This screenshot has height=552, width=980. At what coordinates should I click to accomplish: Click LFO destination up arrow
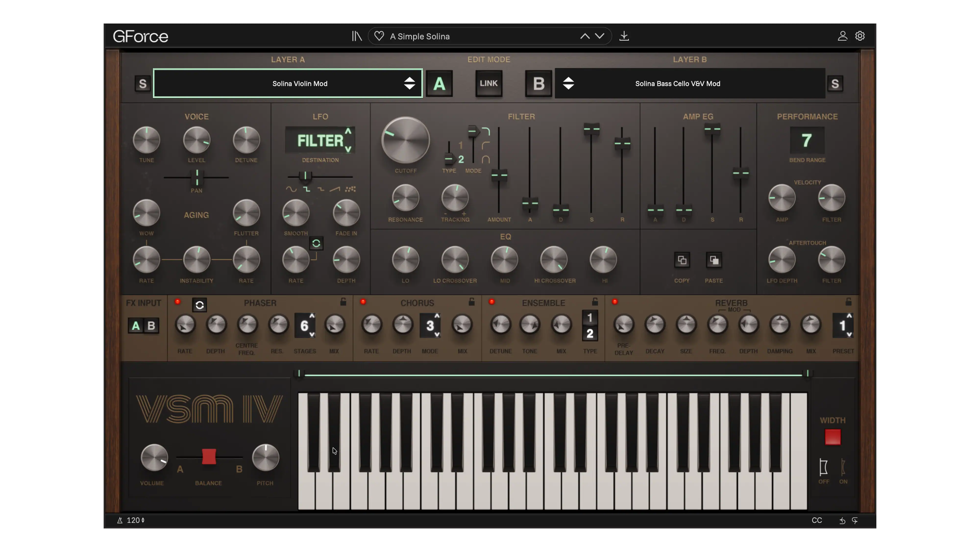pyautogui.click(x=348, y=131)
